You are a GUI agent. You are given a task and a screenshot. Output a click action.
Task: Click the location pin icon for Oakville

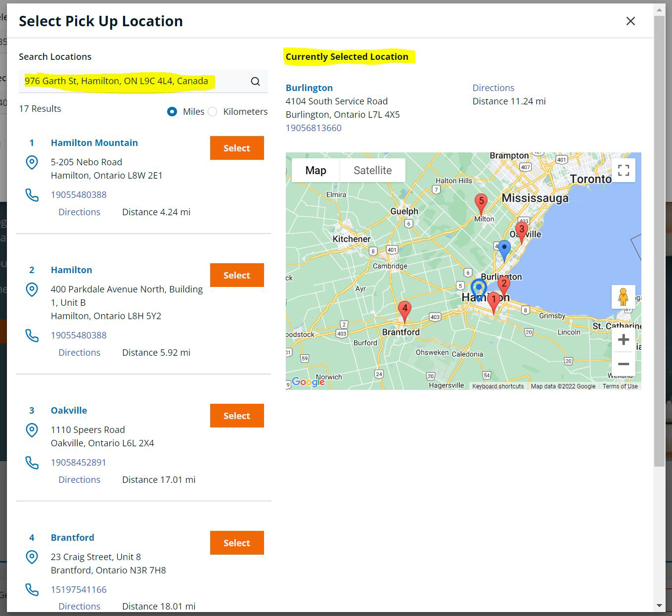(x=32, y=430)
